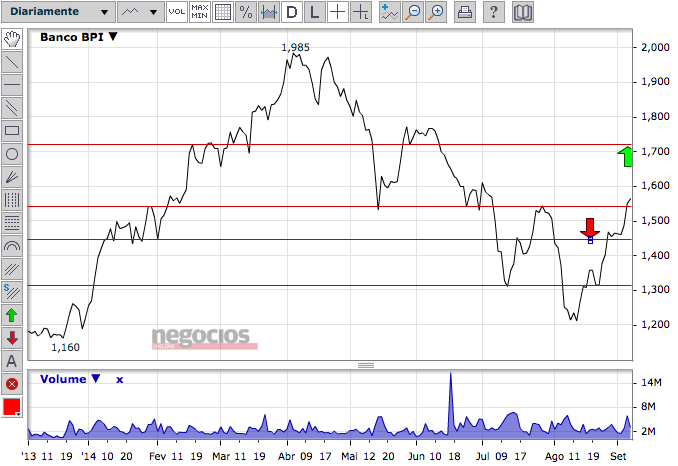Select the A text annotation tool
Screen dimensions: 678x466
12,361
